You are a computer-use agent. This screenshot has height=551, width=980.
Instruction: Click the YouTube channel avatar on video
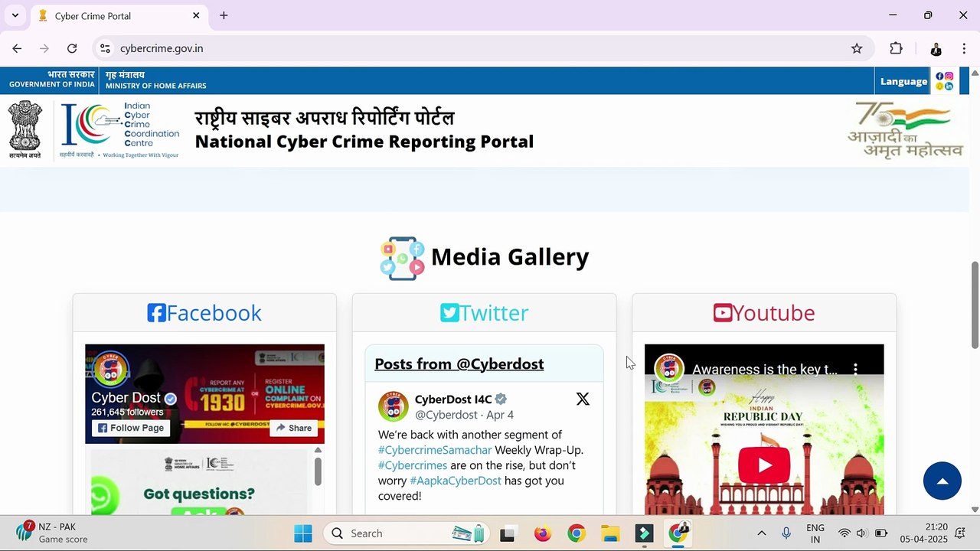pos(669,370)
